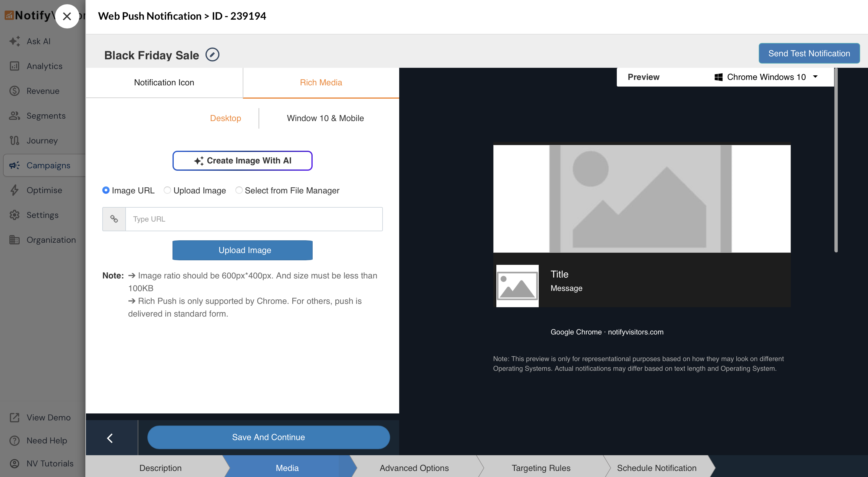868x477 pixels.
Task: Choose Select from File Manager option
Action: 239,190
